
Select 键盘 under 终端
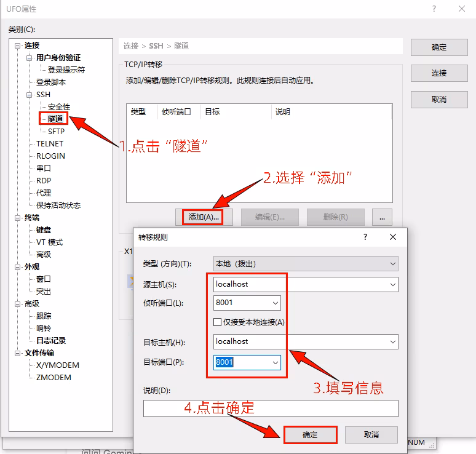coord(44,230)
